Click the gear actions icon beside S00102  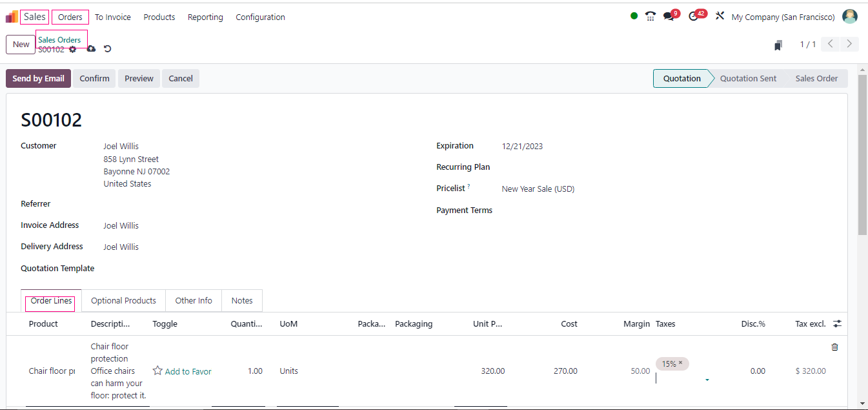click(x=73, y=50)
